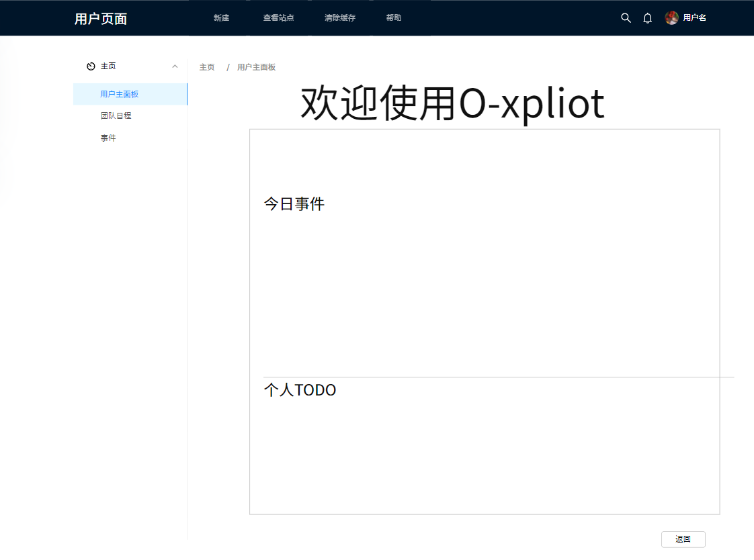
Task: Select 用户主面板 in the sidebar
Action: [119, 94]
